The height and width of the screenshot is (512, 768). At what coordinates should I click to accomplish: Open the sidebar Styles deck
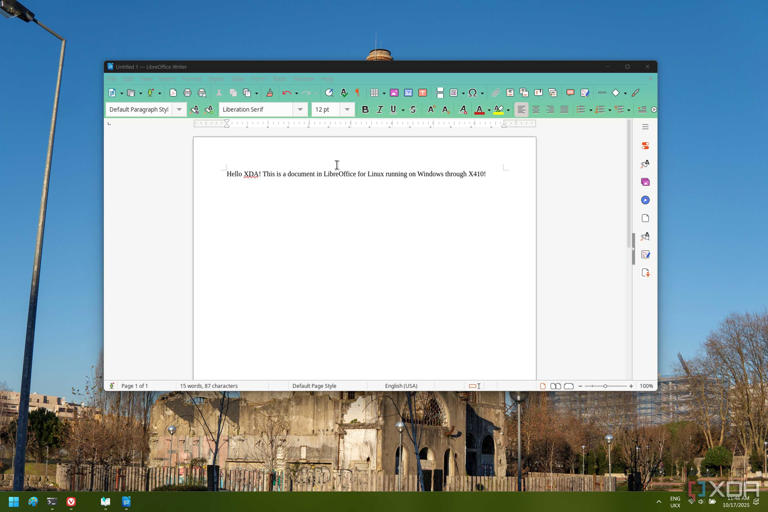click(x=645, y=164)
